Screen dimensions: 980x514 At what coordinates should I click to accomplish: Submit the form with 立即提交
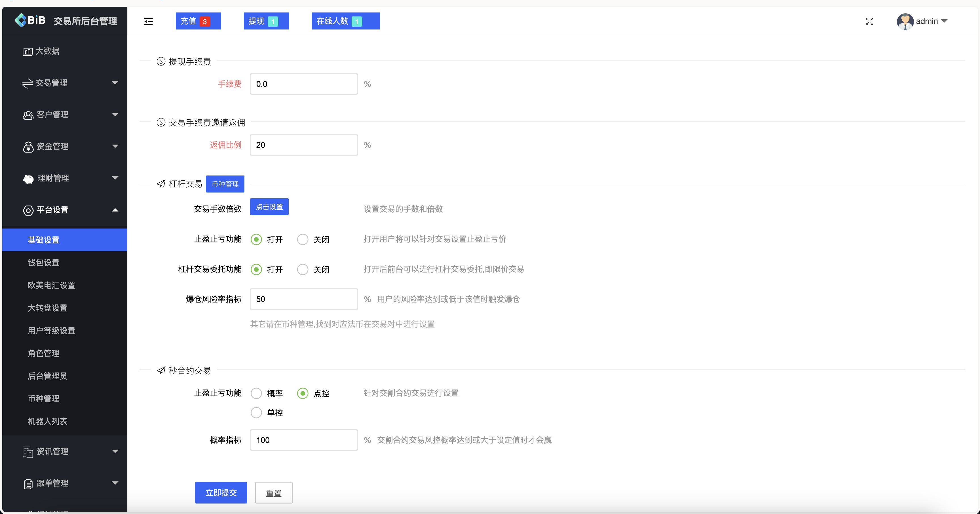221,493
